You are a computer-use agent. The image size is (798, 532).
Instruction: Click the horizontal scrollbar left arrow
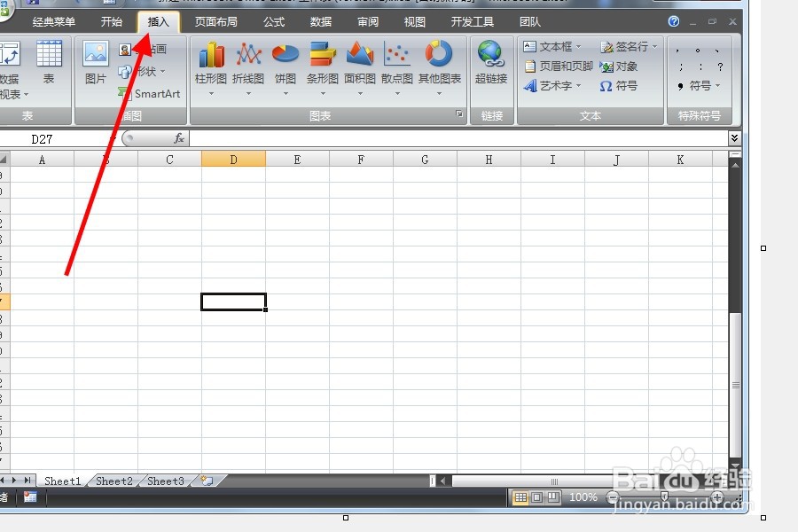click(442, 481)
